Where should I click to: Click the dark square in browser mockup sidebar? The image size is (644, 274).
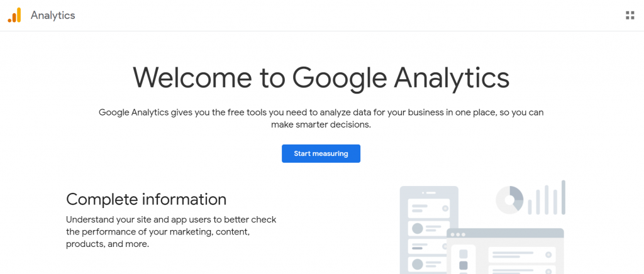tap(464, 266)
